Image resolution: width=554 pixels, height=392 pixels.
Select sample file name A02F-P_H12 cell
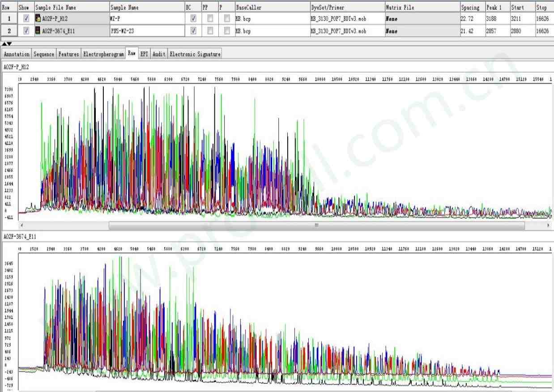pos(71,19)
